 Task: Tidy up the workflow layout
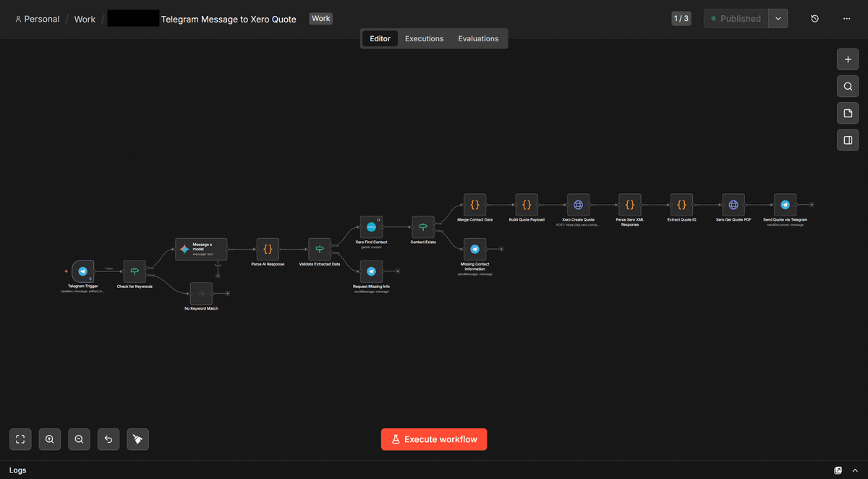coord(137,439)
